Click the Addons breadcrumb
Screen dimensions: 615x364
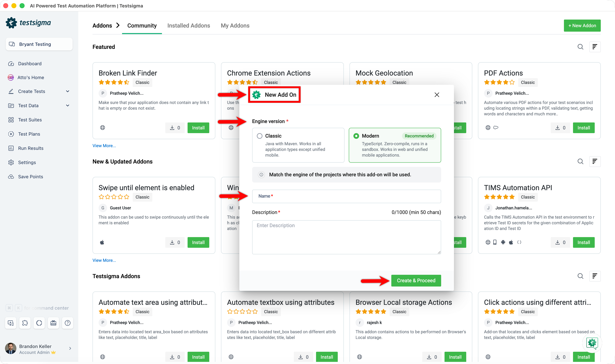[x=102, y=26]
